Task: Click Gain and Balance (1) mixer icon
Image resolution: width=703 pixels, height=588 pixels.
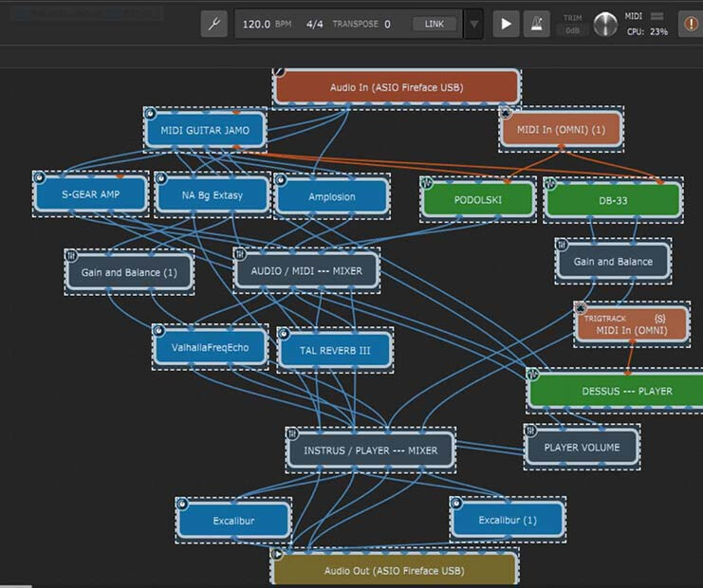Action: (x=71, y=255)
